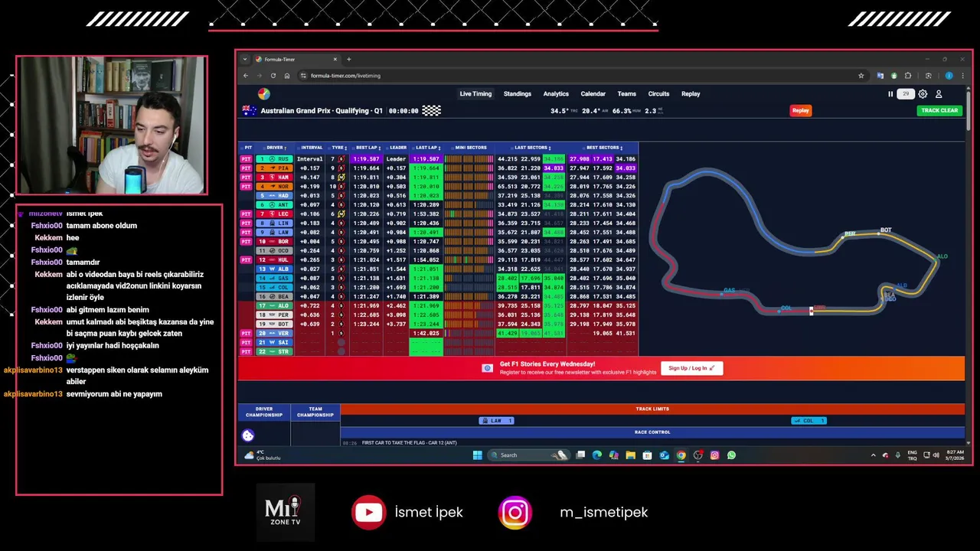980x551 pixels.
Task: Click the green TRACK CLEAR status button
Action: (x=939, y=110)
